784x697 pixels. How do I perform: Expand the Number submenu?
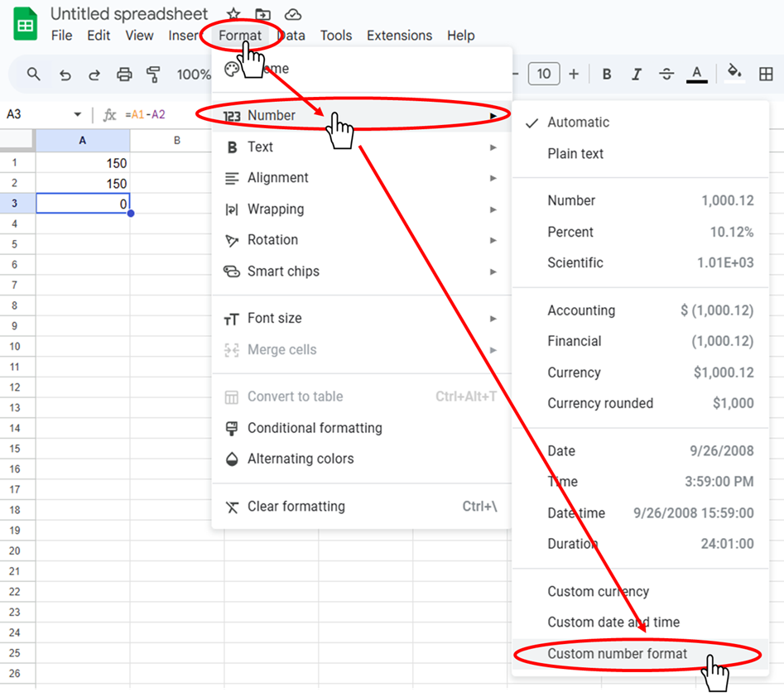tap(362, 116)
